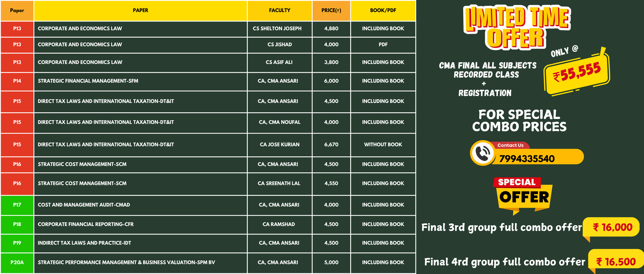This screenshot has width=644, height=274.
Task: Click phone number 7994335540
Action: point(527,159)
